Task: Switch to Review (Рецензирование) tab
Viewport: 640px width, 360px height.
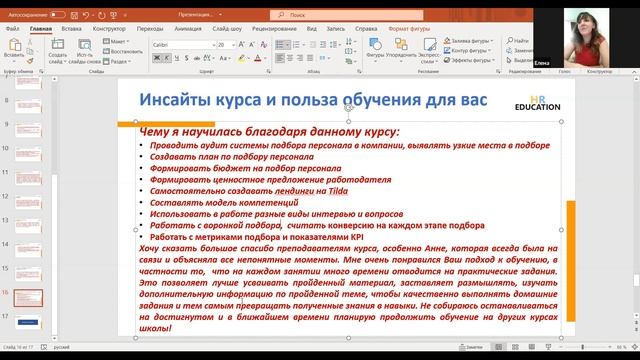Action: click(x=274, y=29)
